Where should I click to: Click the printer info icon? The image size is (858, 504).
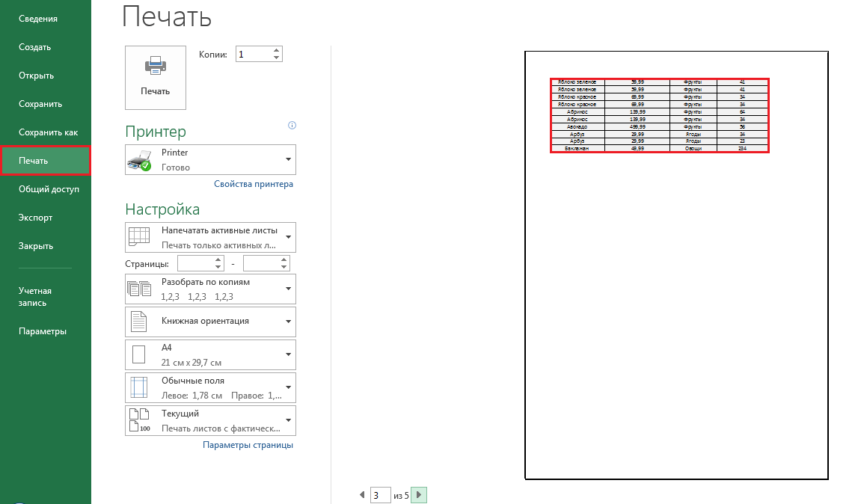pyautogui.click(x=292, y=126)
